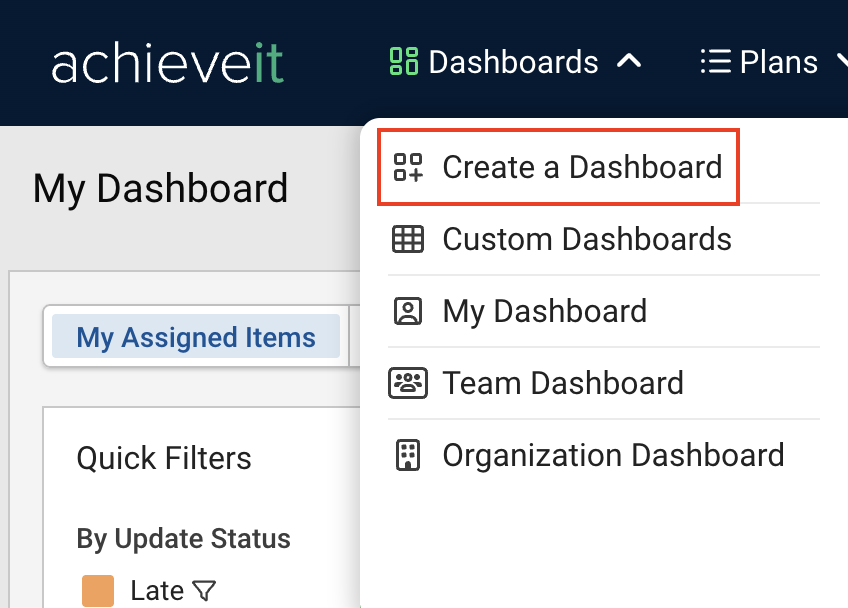This screenshot has height=608, width=848.
Task: Collapse the Dashboards menu using its chevron
Action: pyautogui.click(x=628, y=62)
